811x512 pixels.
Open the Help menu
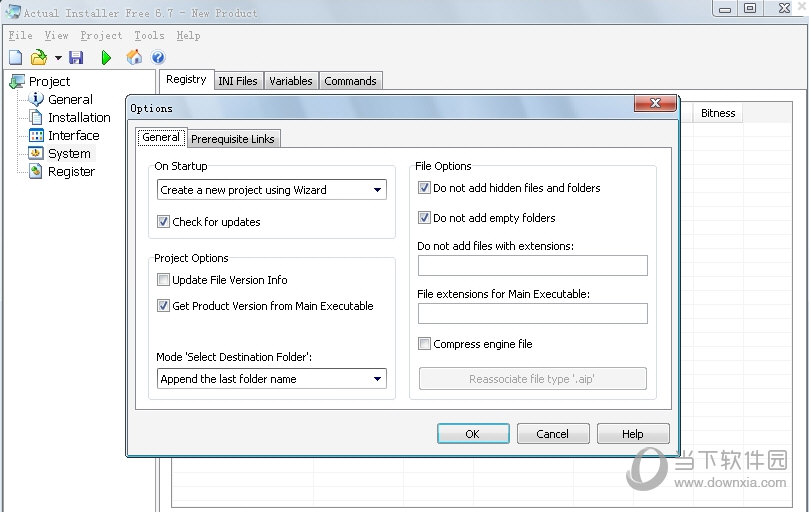188,35
